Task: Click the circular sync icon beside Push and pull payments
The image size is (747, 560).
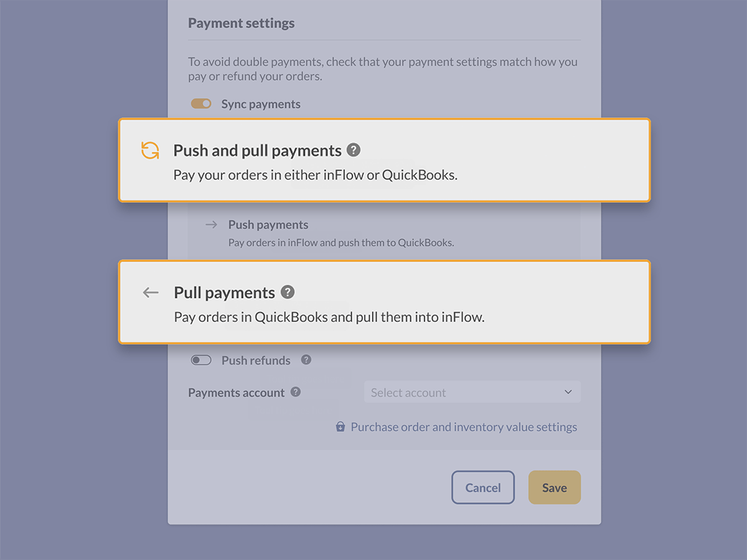Action: click(149, 150)
